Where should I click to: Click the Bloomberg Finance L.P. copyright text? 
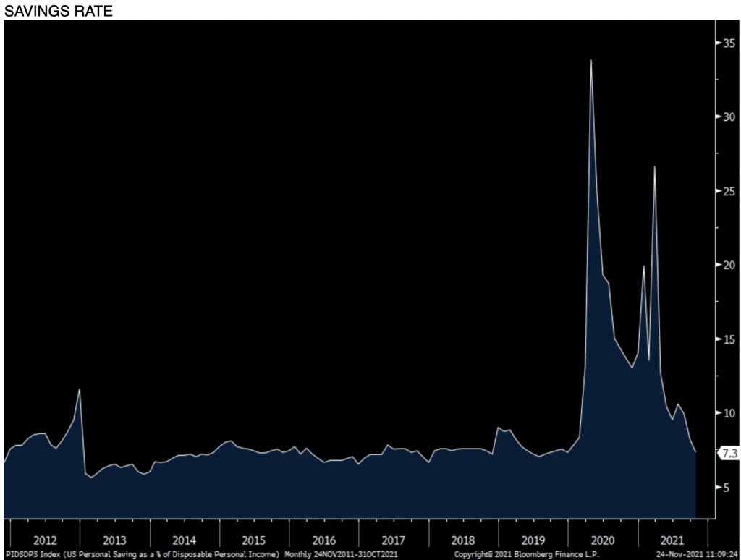click(526, 554)
